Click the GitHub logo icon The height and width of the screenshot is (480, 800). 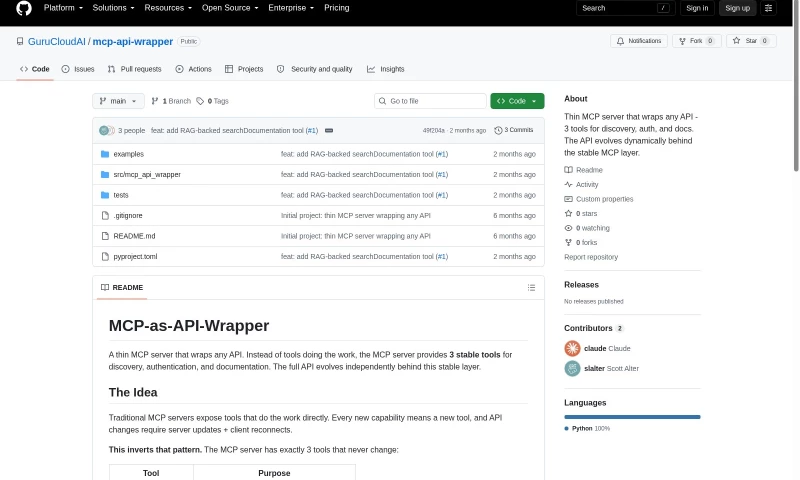coord(23,8)
